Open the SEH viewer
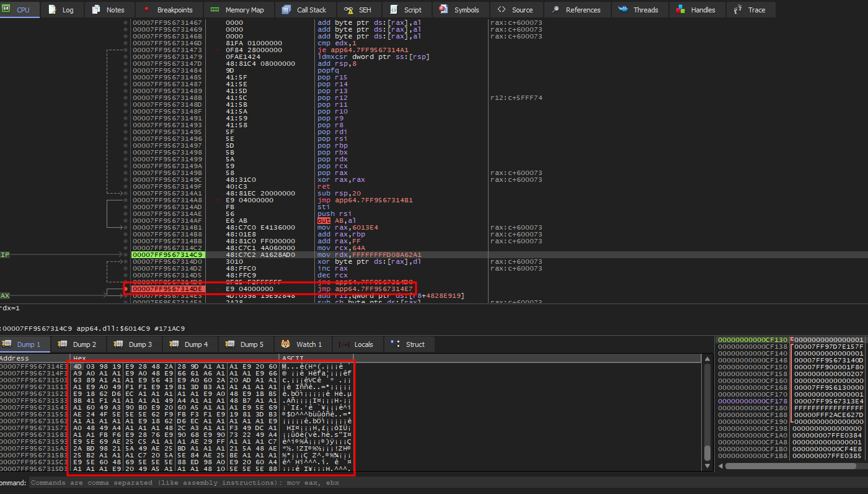This screenshot has height=494, width=868. (358, 9)
